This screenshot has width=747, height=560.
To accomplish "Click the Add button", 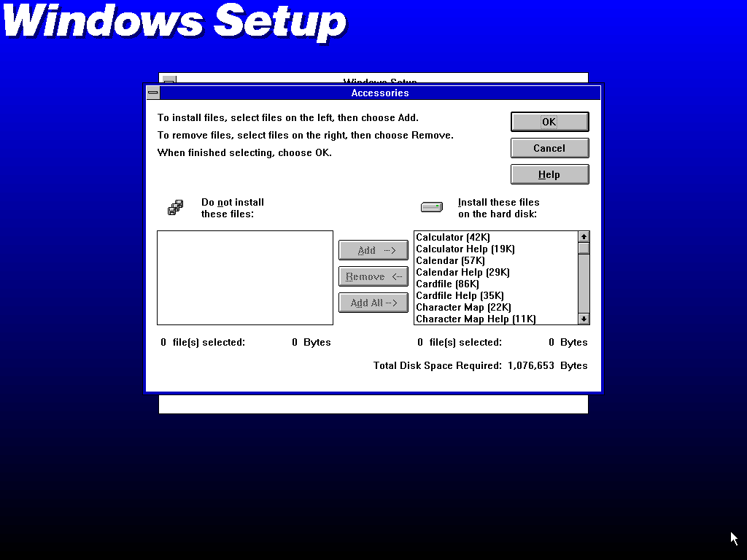I will tap(373, 250).
